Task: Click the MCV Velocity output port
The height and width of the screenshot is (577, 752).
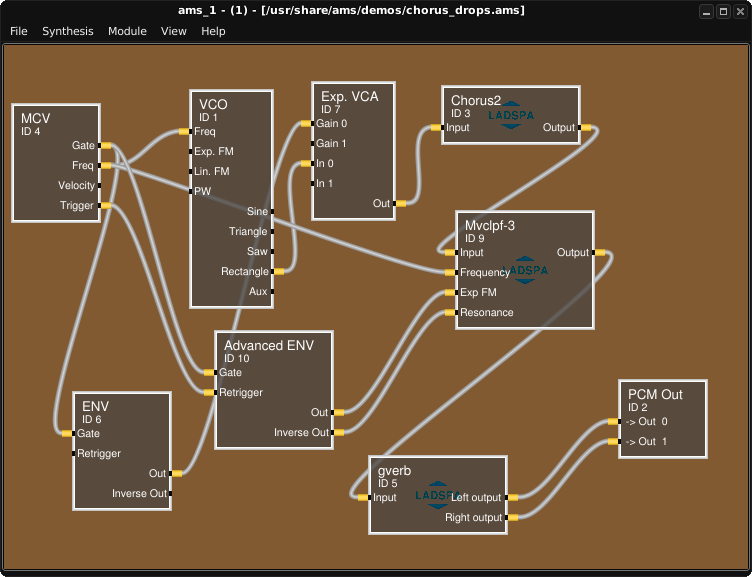Action: (x=99, y=186)
